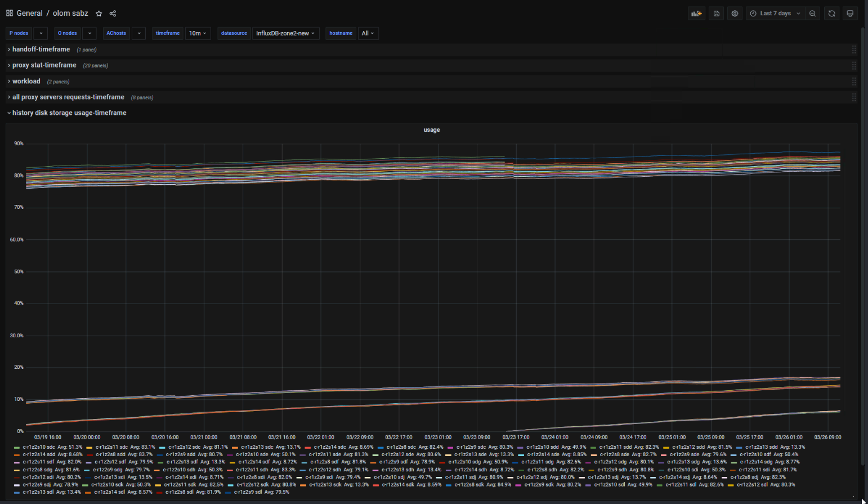Collapse history disk storage usage-timeframe row
Image resolution: width=868 pixels, height=504 pixels.
pyautogui.click(x=69, y=113)
